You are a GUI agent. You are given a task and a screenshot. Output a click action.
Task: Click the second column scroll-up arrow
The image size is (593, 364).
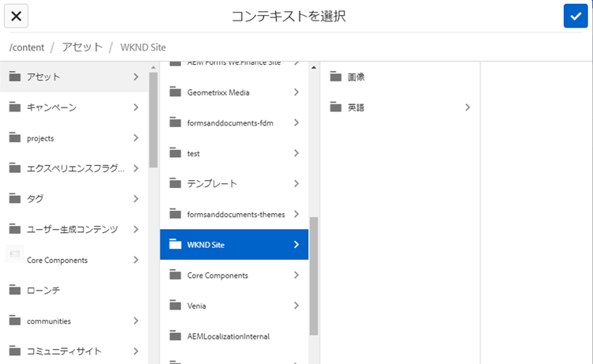(314, 68)
